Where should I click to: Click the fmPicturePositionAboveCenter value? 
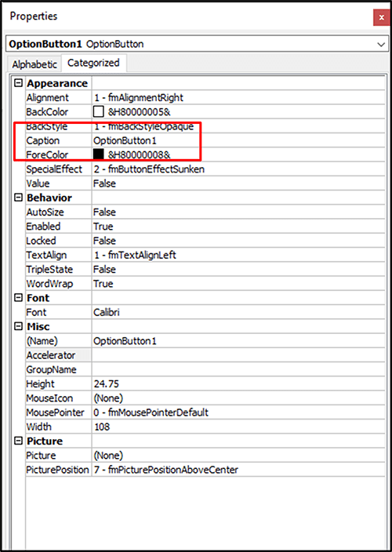tap(165, 470)
